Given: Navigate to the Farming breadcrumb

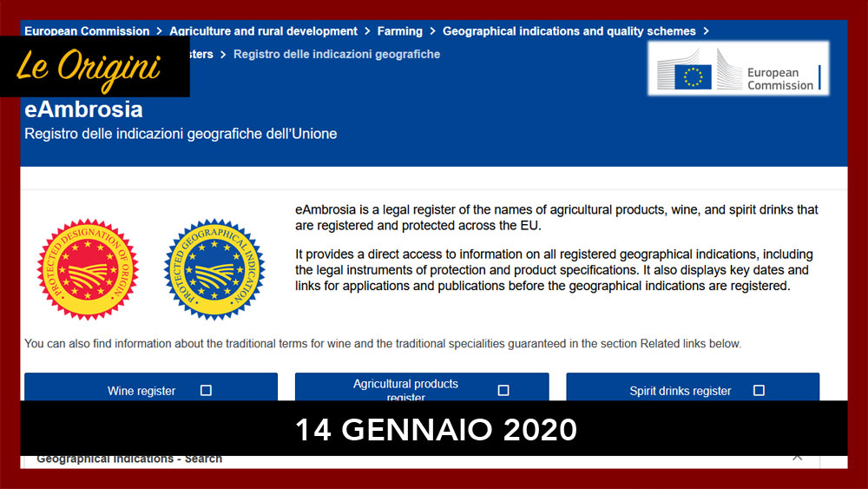Looking at the screenshot, I should pyautogui.click(x=399, y=31).
